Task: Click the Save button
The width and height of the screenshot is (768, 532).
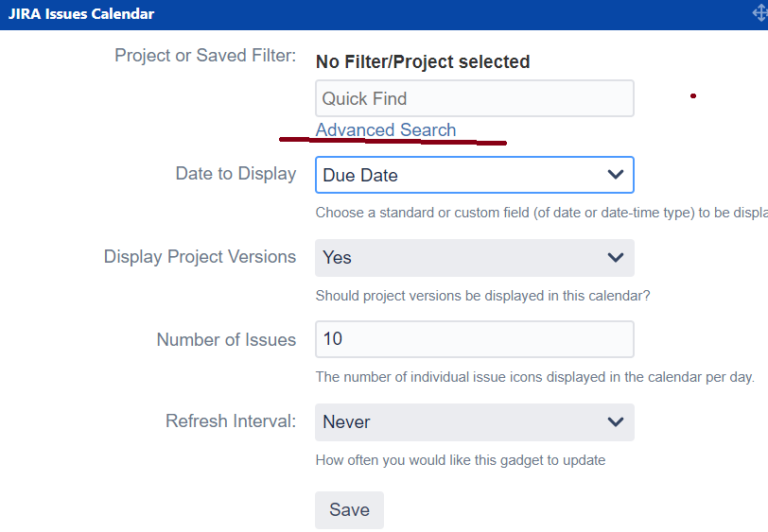Action: (x=349, y=509)
